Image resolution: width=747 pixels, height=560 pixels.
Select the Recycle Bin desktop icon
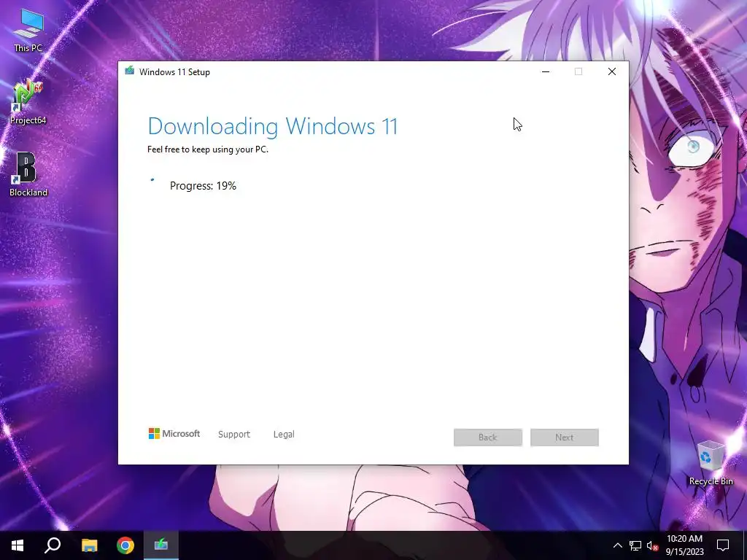(711, 463)
